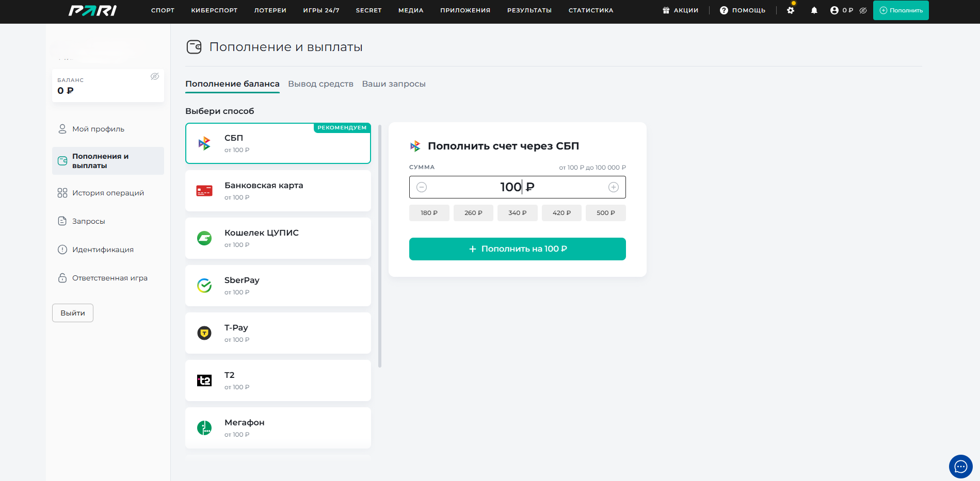Image resolution: width=980 pixels, height=481 pixels.
Task: Open Ваши запросы tab
Action: (393, 84)
